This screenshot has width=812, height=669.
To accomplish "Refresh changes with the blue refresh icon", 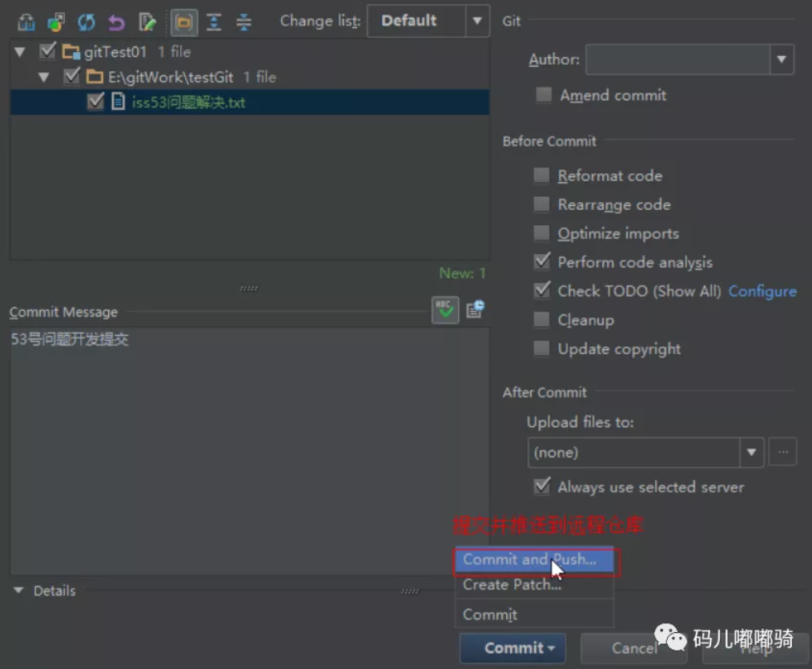I will [86, 22].
